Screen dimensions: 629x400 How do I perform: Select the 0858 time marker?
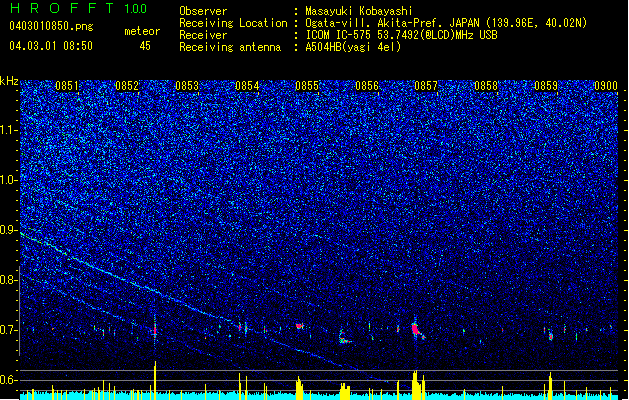(486, 86)
